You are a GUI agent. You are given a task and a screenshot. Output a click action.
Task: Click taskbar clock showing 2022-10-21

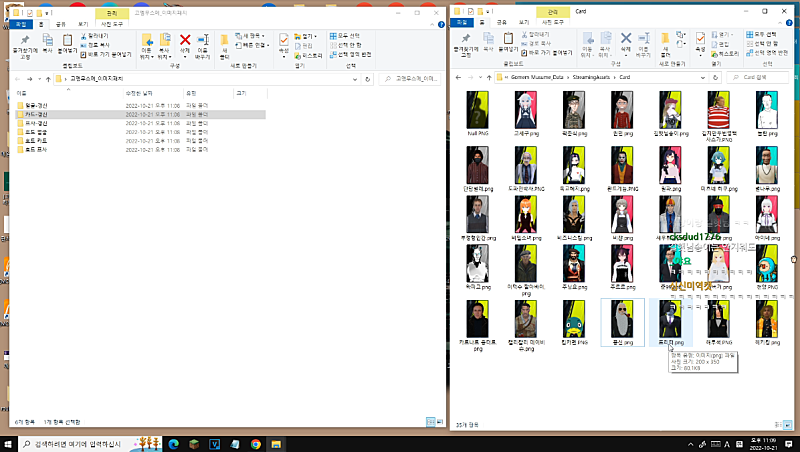tap(764, 444)
